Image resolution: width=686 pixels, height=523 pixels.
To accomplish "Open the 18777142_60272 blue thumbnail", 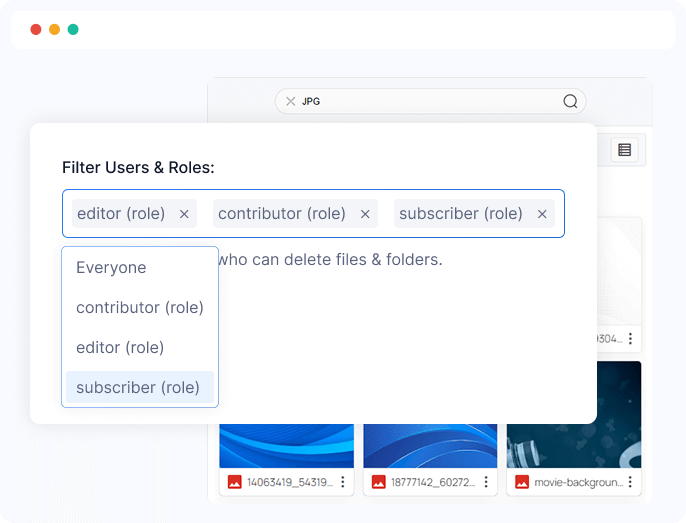I will pos(430,446).
